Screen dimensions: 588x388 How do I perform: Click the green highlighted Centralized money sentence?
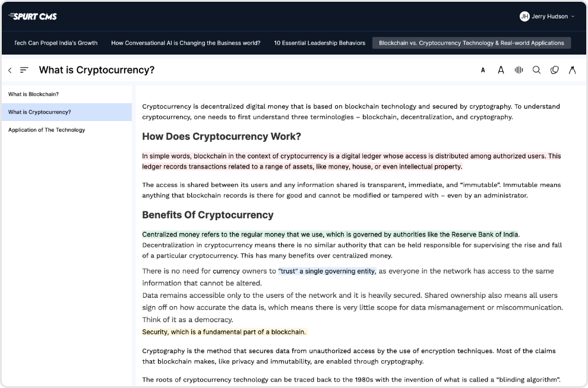[x=330, y=234]
